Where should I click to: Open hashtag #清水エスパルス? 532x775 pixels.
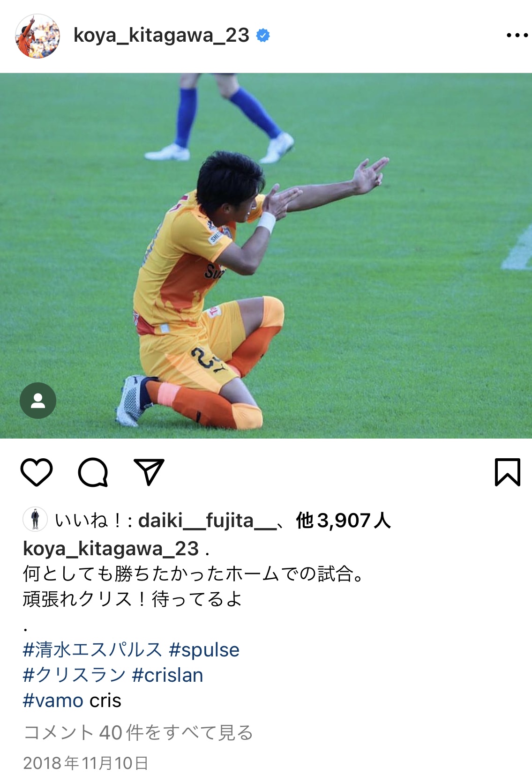pos(92,650)
